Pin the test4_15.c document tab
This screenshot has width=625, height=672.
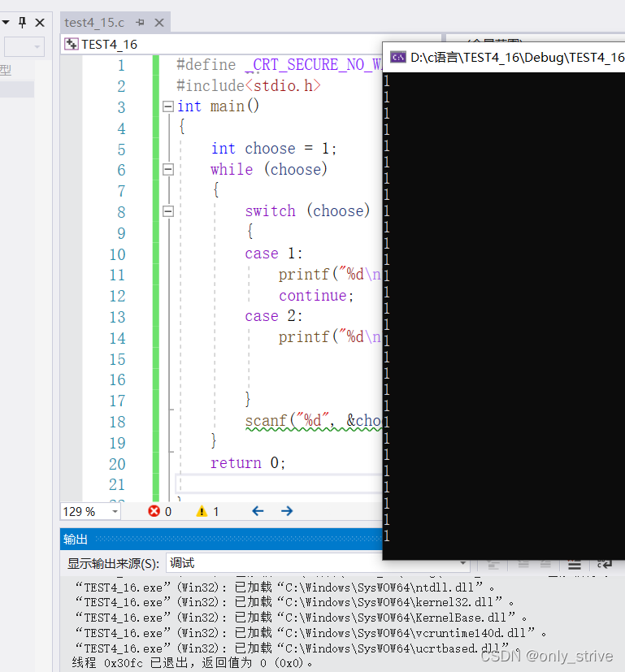(x=140, y=22)
